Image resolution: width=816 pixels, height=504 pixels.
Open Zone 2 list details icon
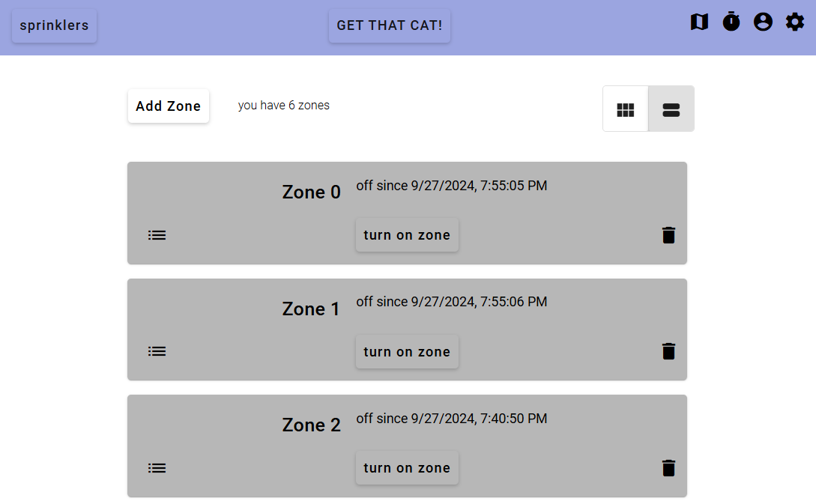pos(157,467)
